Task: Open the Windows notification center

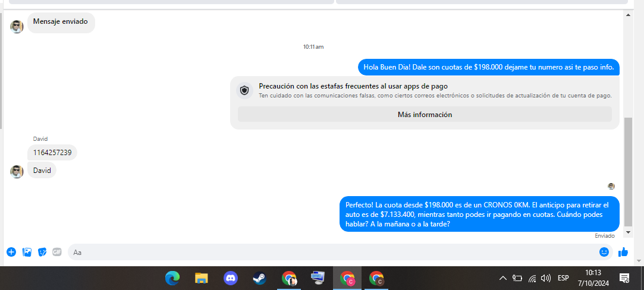Action: click(x=624, y=278)
